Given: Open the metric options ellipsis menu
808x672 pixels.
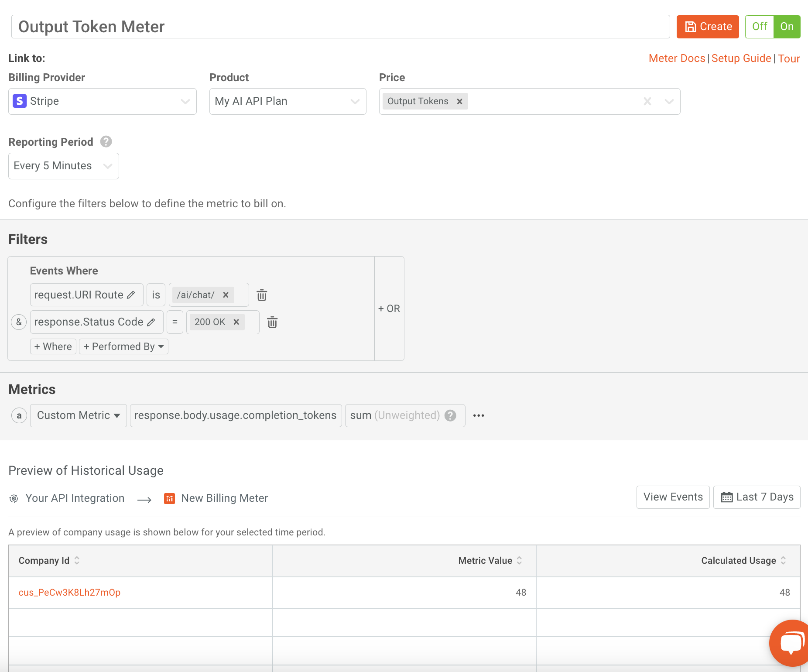Looking at the screenshot, I should click(x=479, y=415).
